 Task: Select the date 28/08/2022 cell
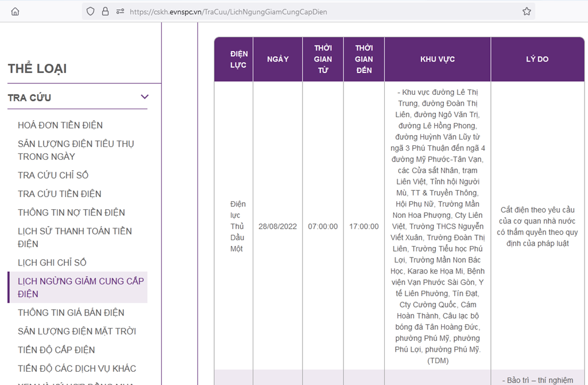tap(277, 226)
